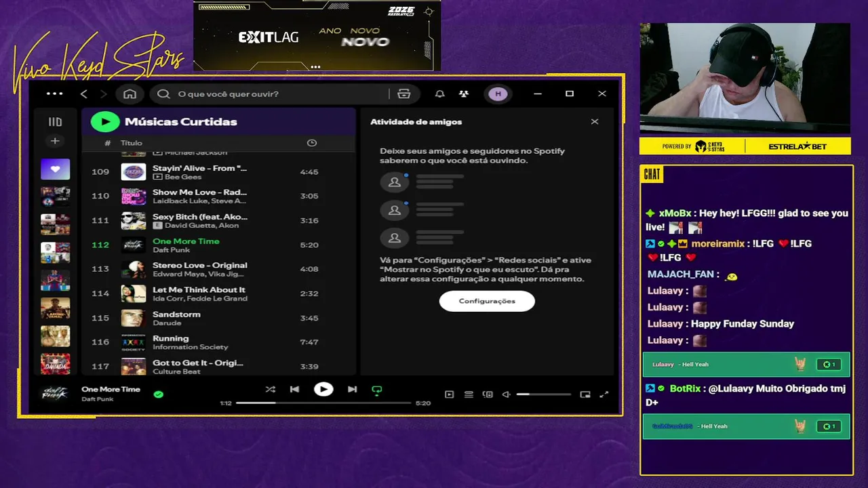The image size is (868, 488).
Task: Open Spotify Home
Action: click(130, 94)
